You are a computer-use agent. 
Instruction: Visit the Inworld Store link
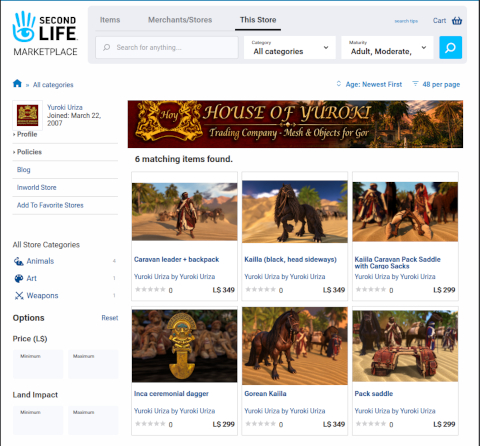(37, 187)
